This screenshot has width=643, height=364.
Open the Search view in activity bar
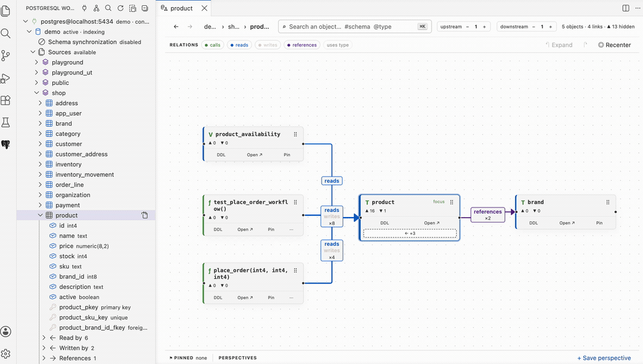click(6, 33)
